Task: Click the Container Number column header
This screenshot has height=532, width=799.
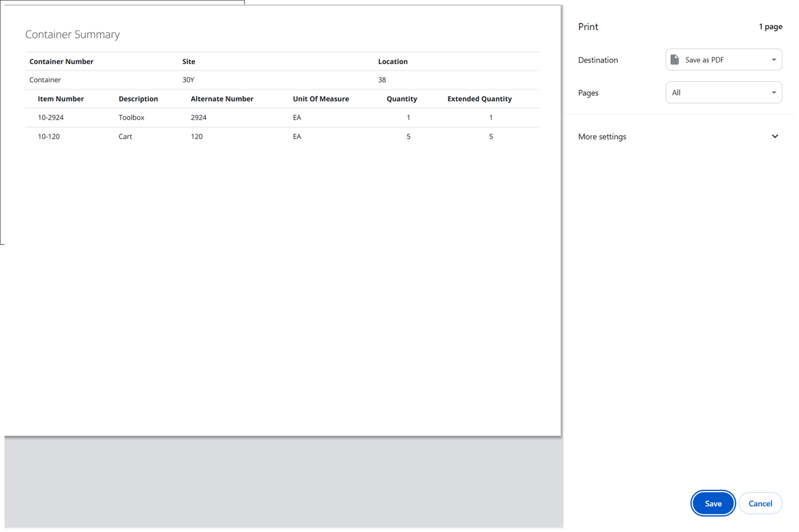Action: (61, 62)
